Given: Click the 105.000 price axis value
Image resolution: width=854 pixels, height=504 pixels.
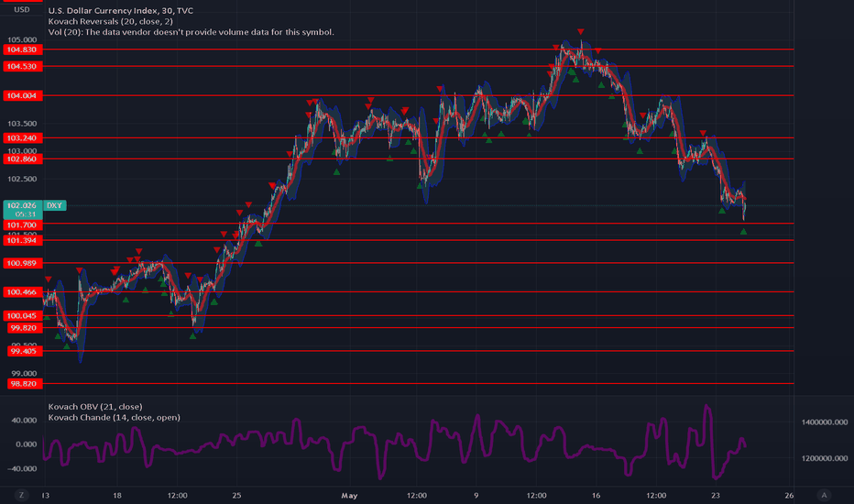Looking at the screenshot, I should tap(22, 39).
